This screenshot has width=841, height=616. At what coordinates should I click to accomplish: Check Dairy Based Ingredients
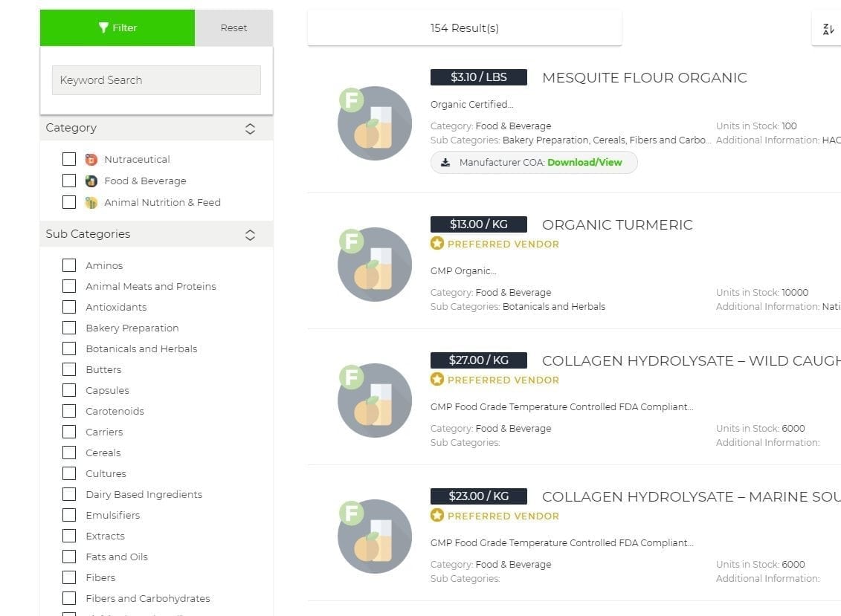tap(69, 494)
